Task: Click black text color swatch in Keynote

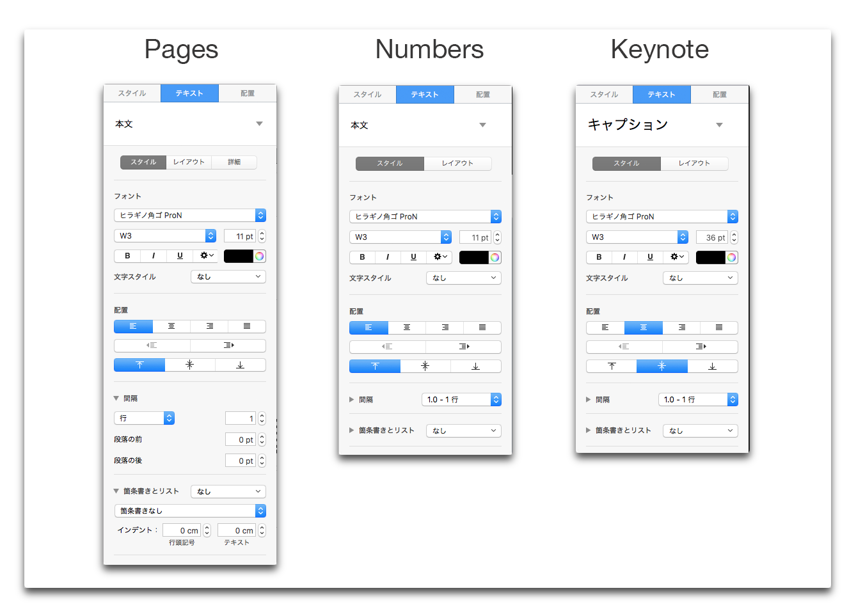Action: [711, 257]
